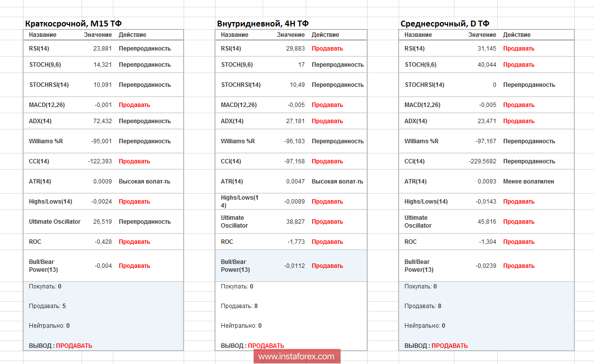594x364 pixels.
Task: Select the RSI value 31,145
Action: point(487,49)
